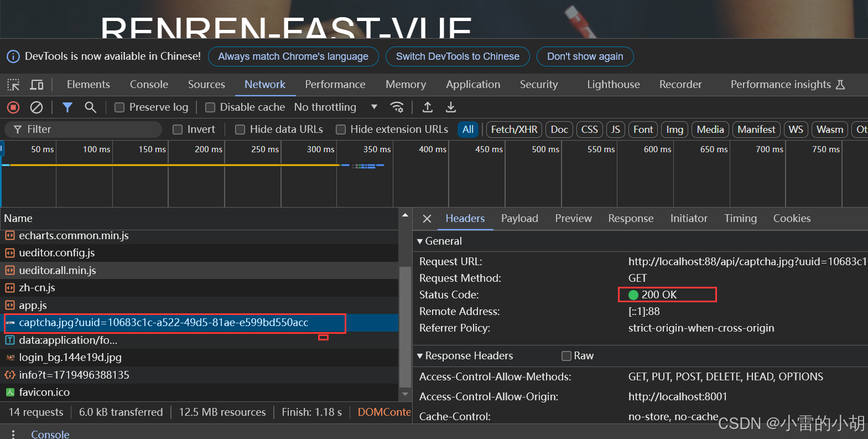Filter requests by Font type
The width and height of the screenshot is (868, 439).
(x=643, y=130)
